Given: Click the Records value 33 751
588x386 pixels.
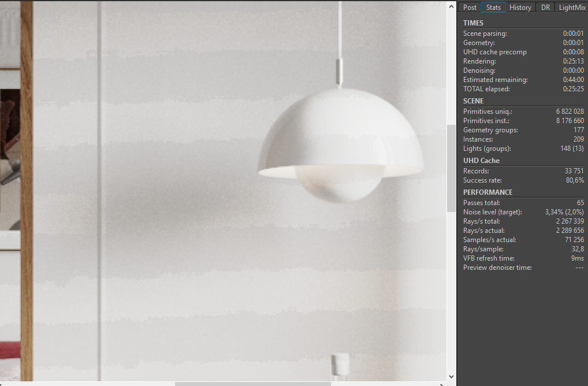Looking at the screenshot, I should point(574,171).
